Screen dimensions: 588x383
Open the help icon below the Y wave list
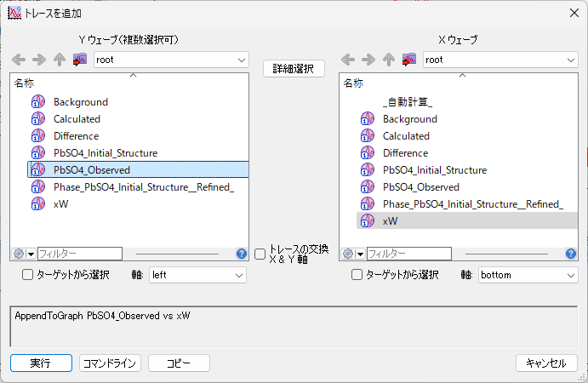coord(242,254)
